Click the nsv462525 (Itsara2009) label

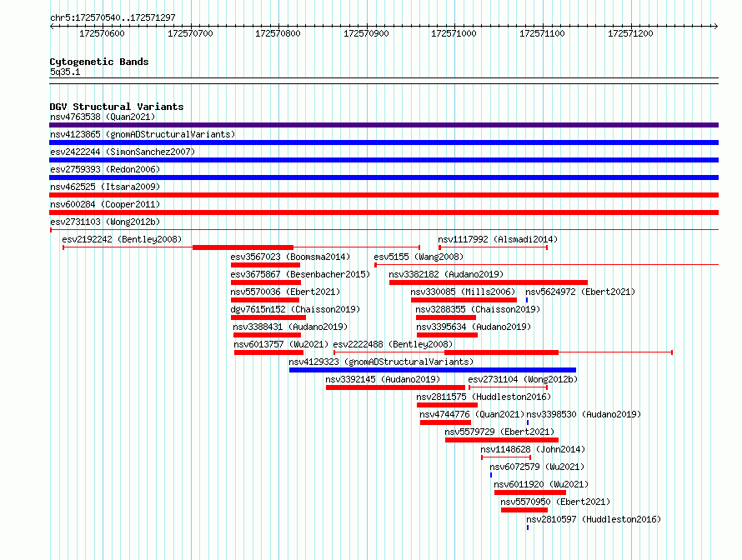pos(105,187)
